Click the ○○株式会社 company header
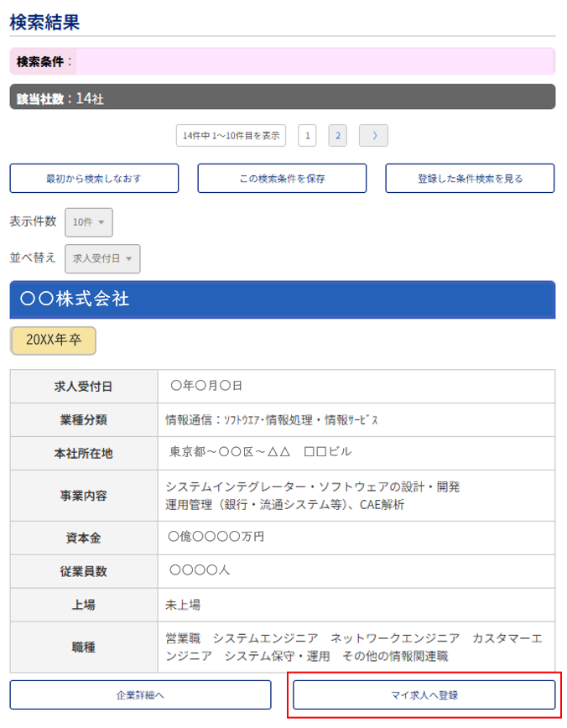This screenshot has height=728, width=567. (282, 299)
